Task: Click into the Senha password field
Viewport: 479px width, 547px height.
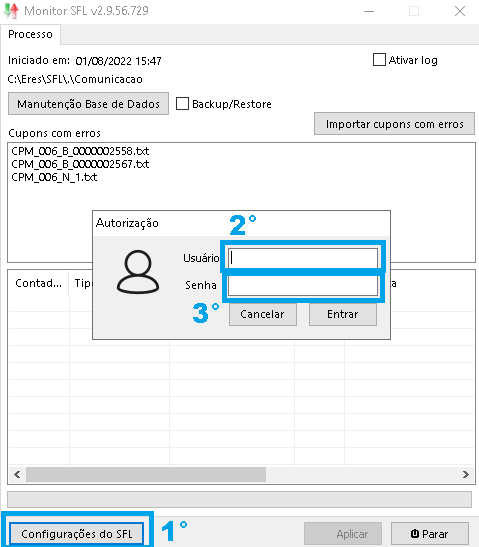Action: click(x=303, y=286)
